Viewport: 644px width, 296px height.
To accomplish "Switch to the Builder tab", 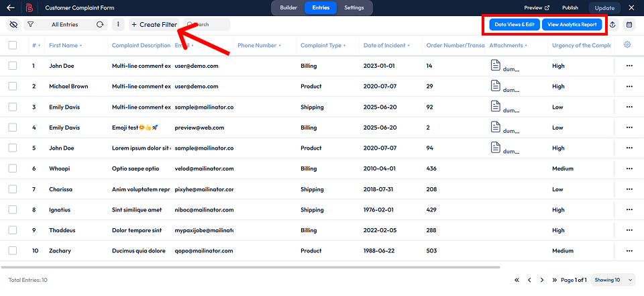I will click(x=288, y=8).
